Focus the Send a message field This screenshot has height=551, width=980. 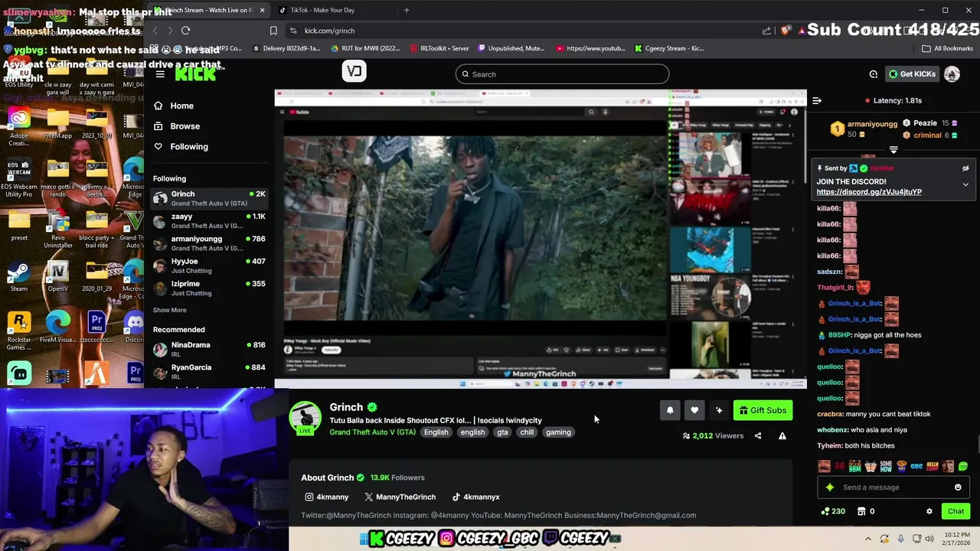coord(892,487)
